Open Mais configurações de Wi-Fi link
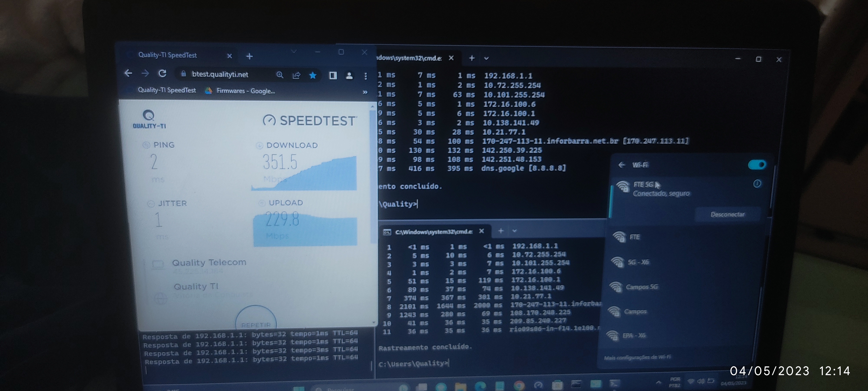This screenshot has height=391, width=868. point(637,357)
